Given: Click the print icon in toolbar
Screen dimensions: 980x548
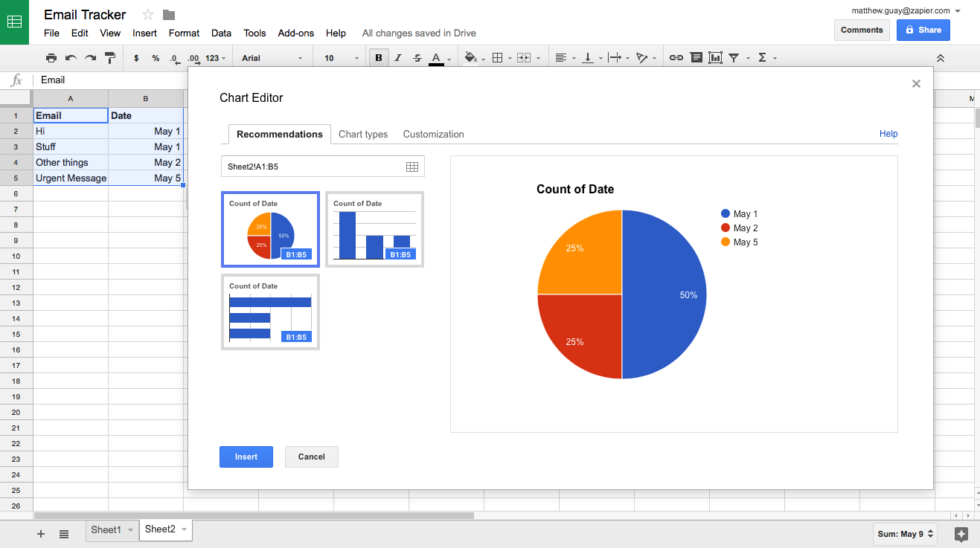Looking at the screenshot, I should tap(51, 58).
